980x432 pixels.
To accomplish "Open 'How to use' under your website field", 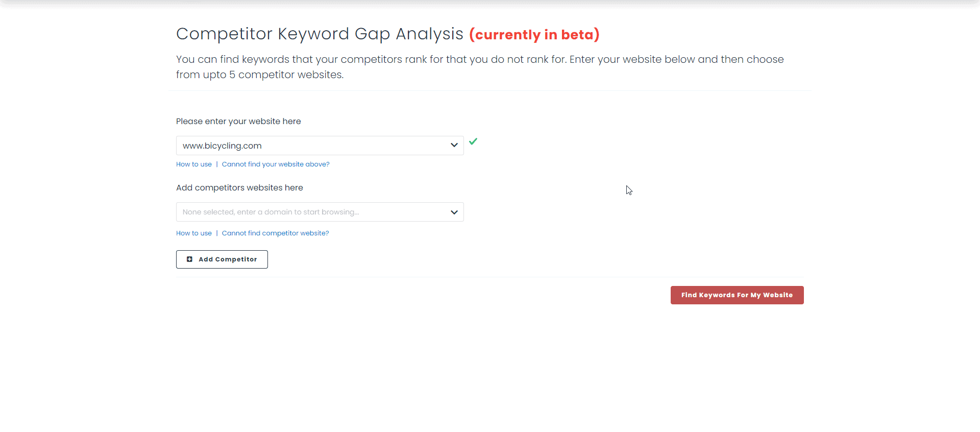I will point(194,164).
